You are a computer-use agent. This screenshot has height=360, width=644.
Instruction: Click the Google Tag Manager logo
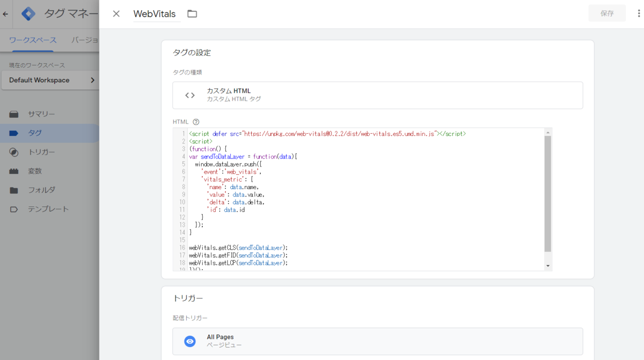coord(28,13)
